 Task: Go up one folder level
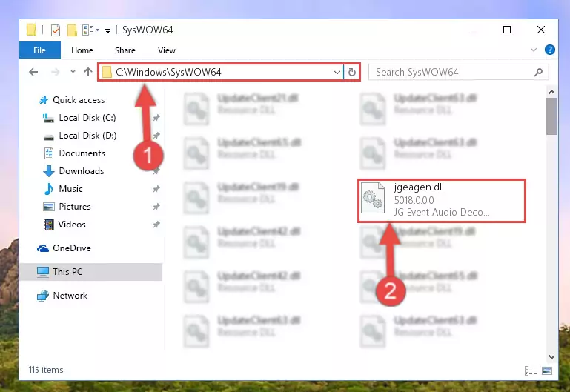click(88, 72)
